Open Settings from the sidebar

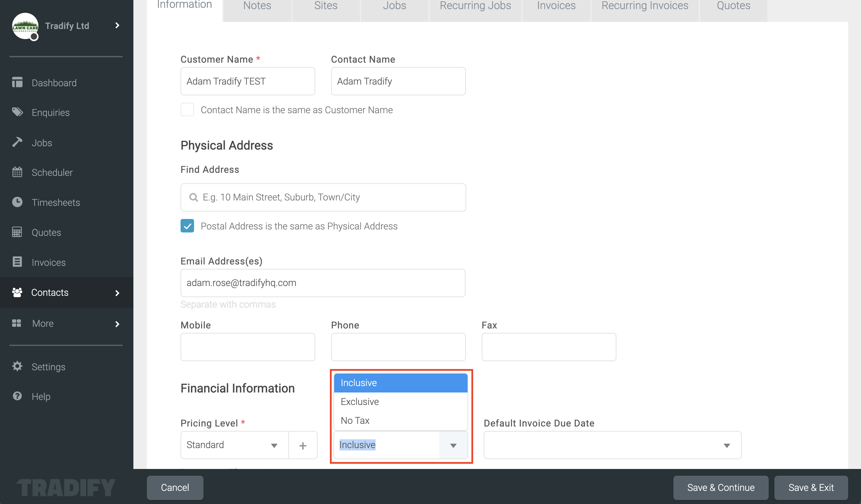(x=48, y=367)
